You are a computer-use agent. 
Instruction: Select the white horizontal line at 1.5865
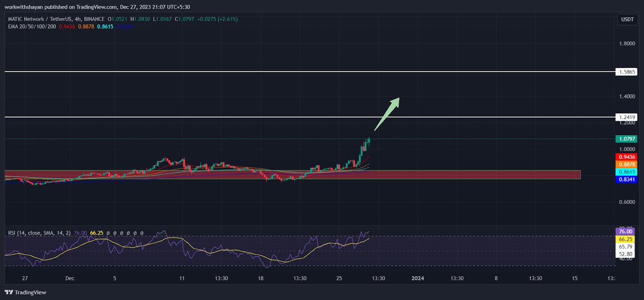pos(310,72)
